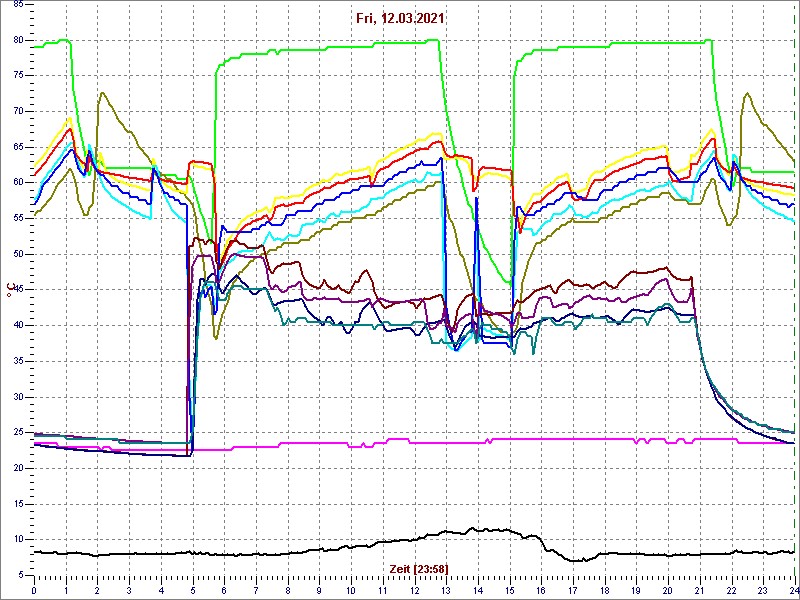Image resolution: width=800 pixels, height=600 pixels.
Task: Click hour "1" on the time axis
Action: (x=65, y=590)
